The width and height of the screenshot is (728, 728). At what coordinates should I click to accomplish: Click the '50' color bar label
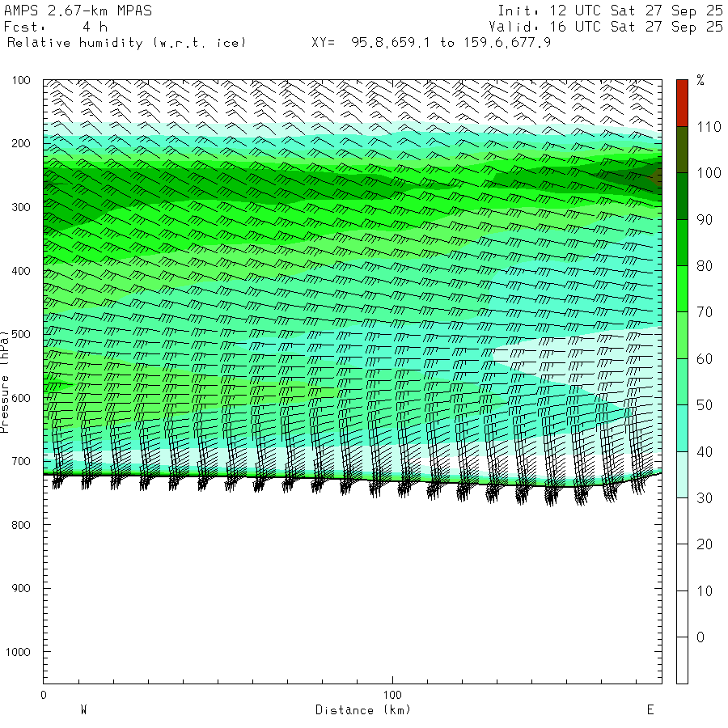click(705, 405)
